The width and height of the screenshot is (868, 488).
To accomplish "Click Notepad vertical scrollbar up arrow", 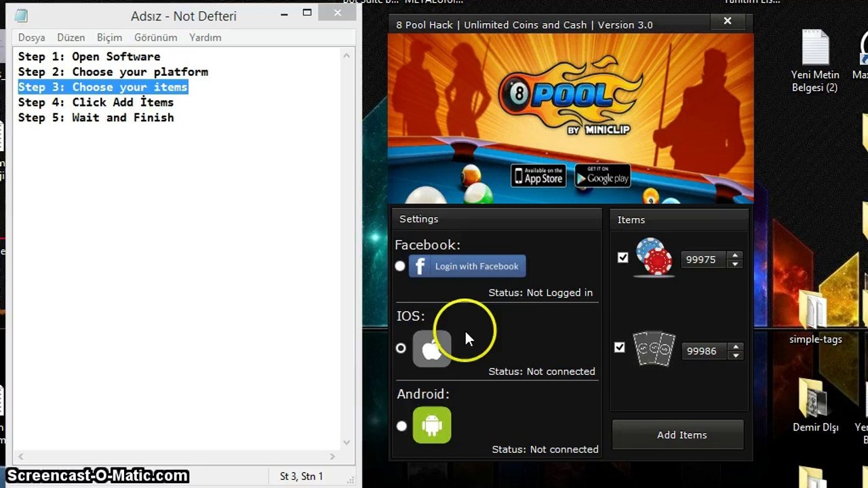I will point(347,56).
